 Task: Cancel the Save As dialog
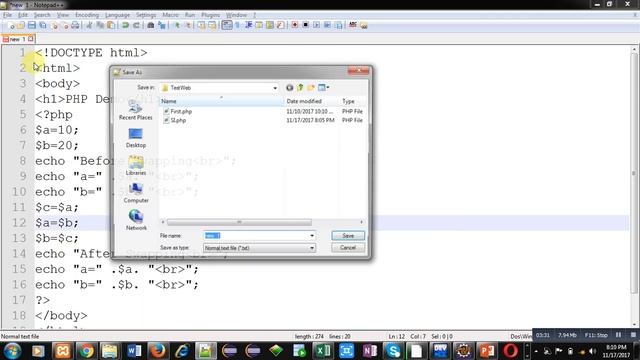point(348,248)
